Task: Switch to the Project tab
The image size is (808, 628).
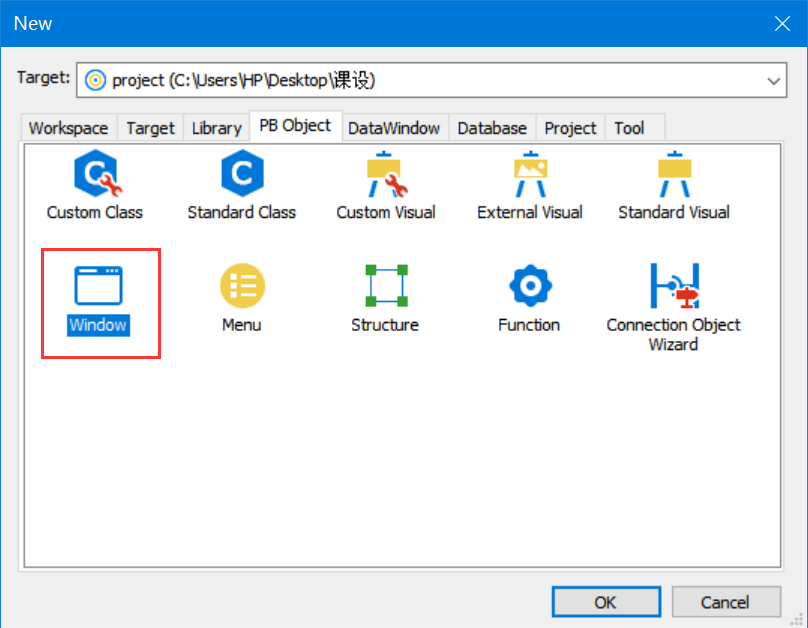Action: click(570, 127)
